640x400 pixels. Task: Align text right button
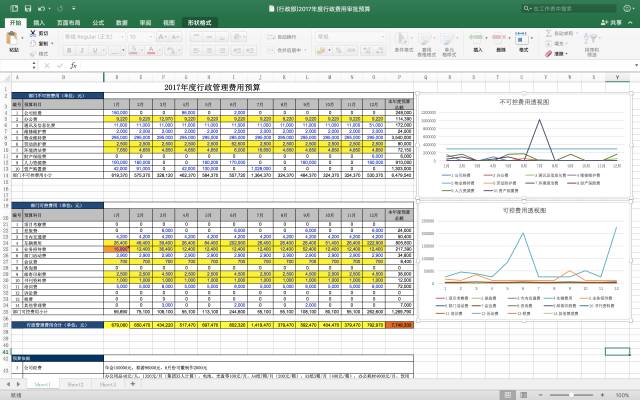(222, 51)
